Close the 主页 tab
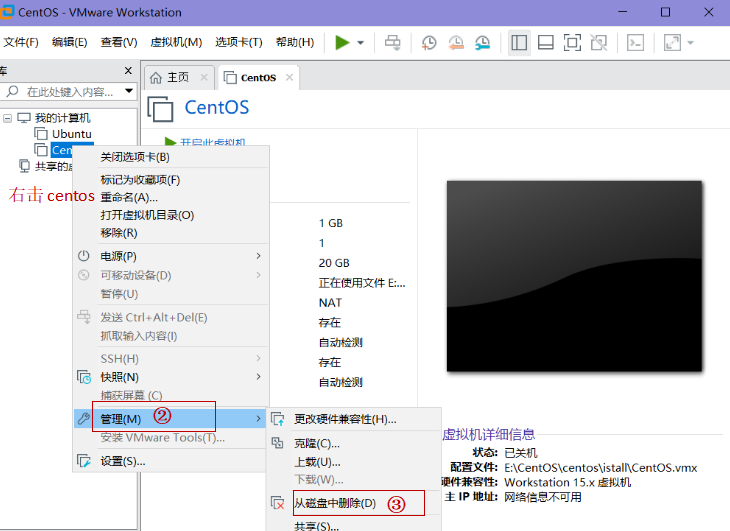Screen dimensions: 730x531 pos(203,77)
